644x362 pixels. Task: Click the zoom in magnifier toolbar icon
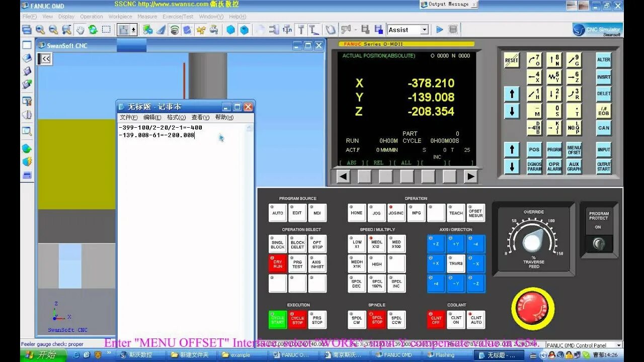(x=40, y=30)
